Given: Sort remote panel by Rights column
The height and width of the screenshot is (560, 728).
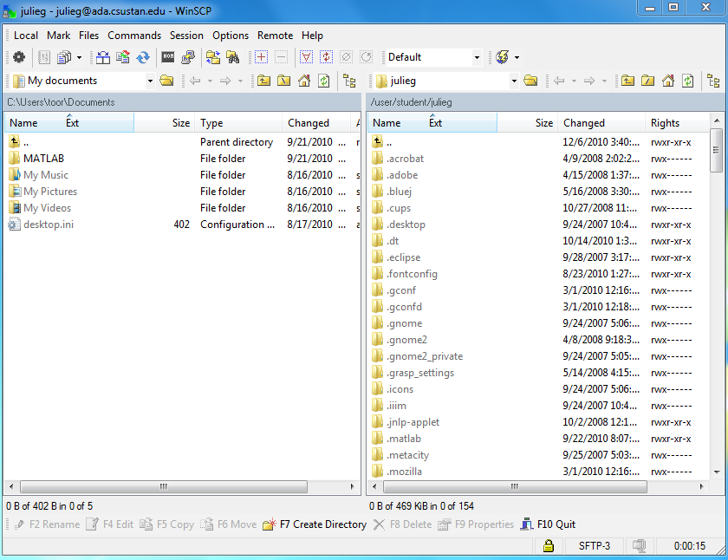Looking at the screenshot, I should coord(678,122).
